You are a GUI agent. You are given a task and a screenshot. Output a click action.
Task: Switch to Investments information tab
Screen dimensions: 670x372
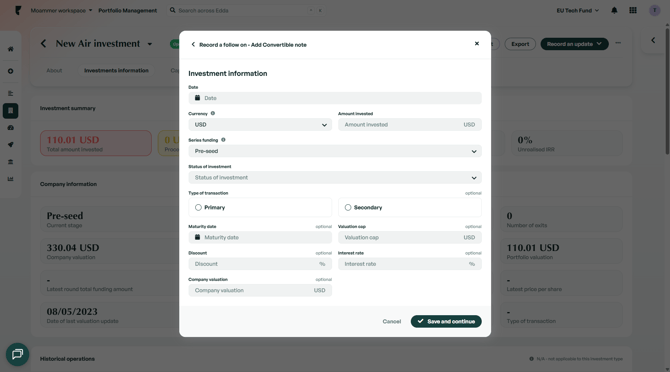(116, 70)
